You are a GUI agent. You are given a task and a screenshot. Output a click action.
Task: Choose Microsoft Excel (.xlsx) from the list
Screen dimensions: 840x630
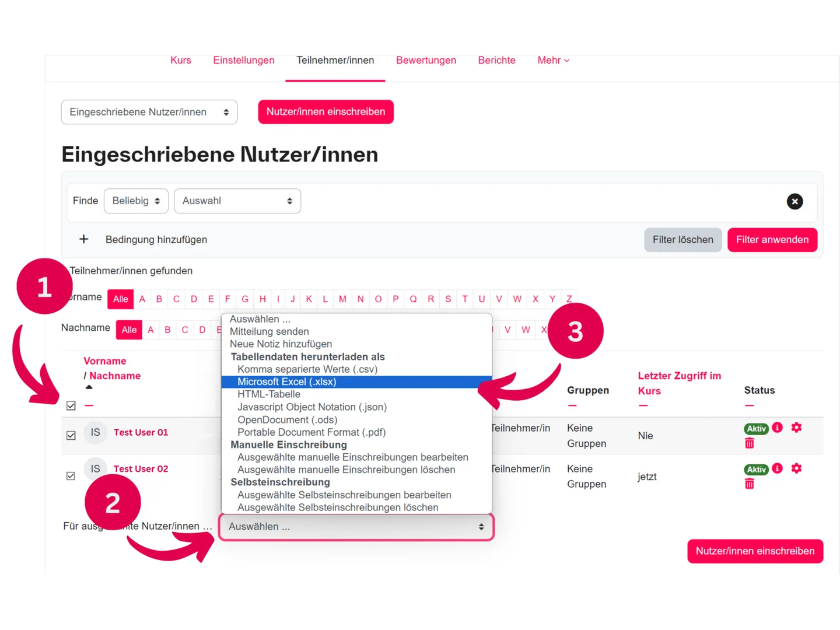click(x=356, y=382)
